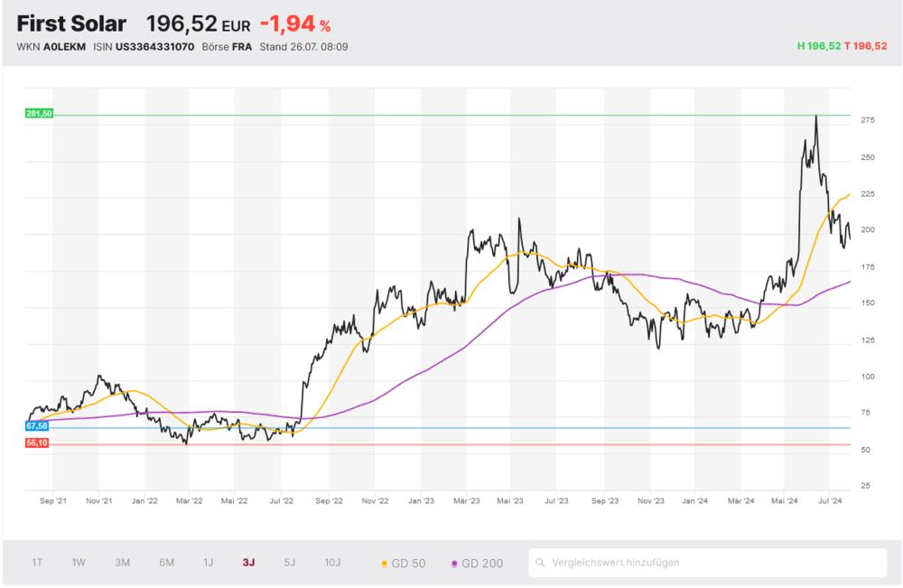Click the green 281,50 high marker
Viewport: 903px width, 588px height.
click(x=39, y=114)
